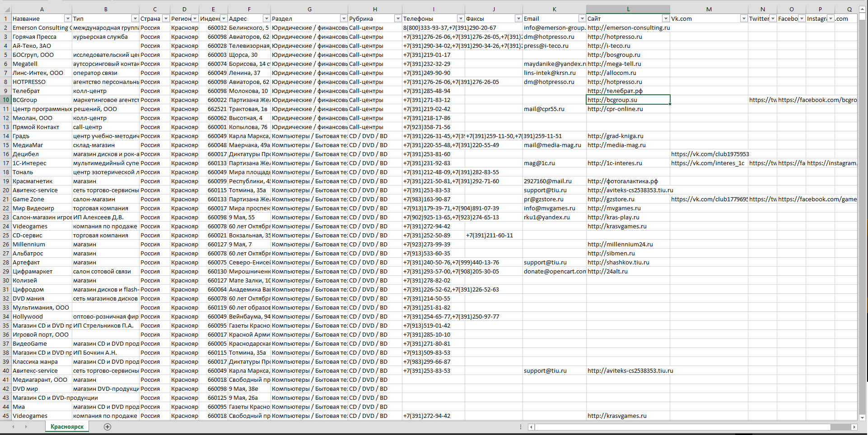Open the Рубрика filter dropdown

click(398, 19)
